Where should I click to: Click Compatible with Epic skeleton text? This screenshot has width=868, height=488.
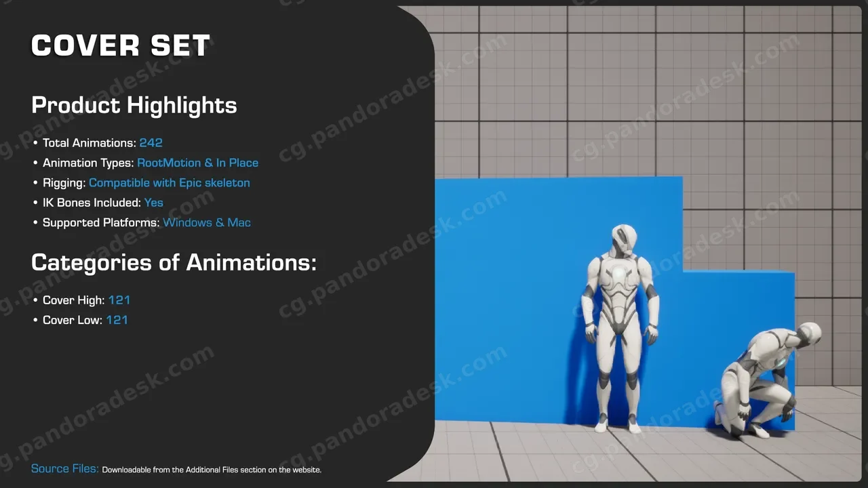170,183
